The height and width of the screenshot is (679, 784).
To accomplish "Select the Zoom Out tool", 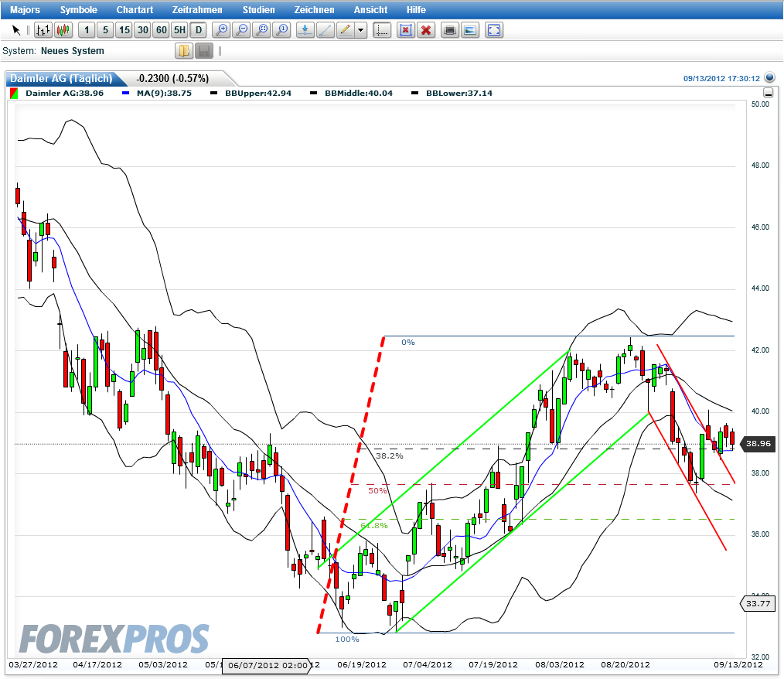I will (x=241, y=29).
